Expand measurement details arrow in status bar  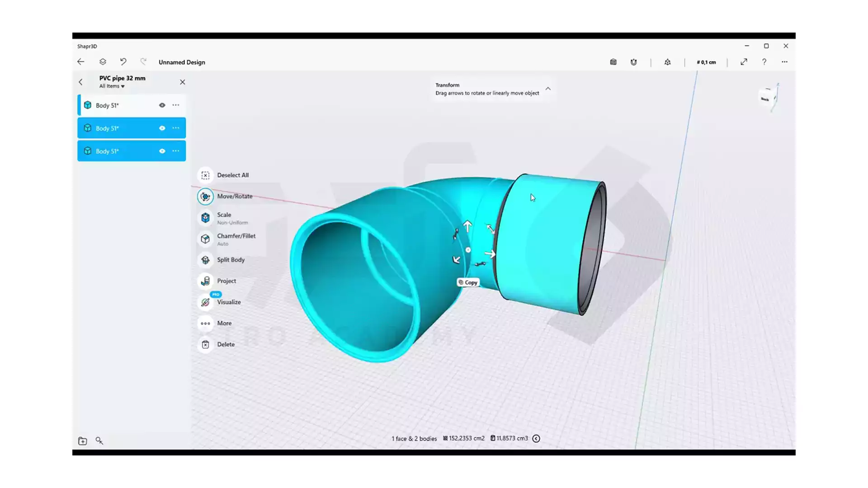pyautogui.click(x=536, y=438)
